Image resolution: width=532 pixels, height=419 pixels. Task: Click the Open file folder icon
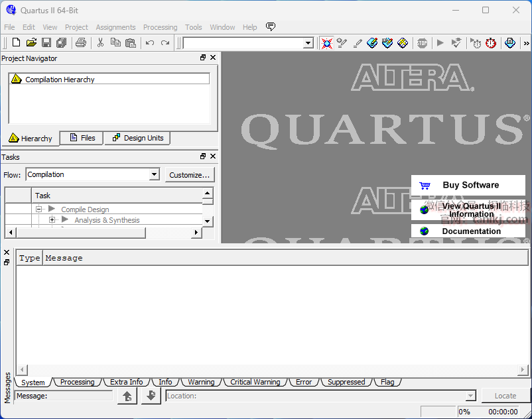click(31, 43)
